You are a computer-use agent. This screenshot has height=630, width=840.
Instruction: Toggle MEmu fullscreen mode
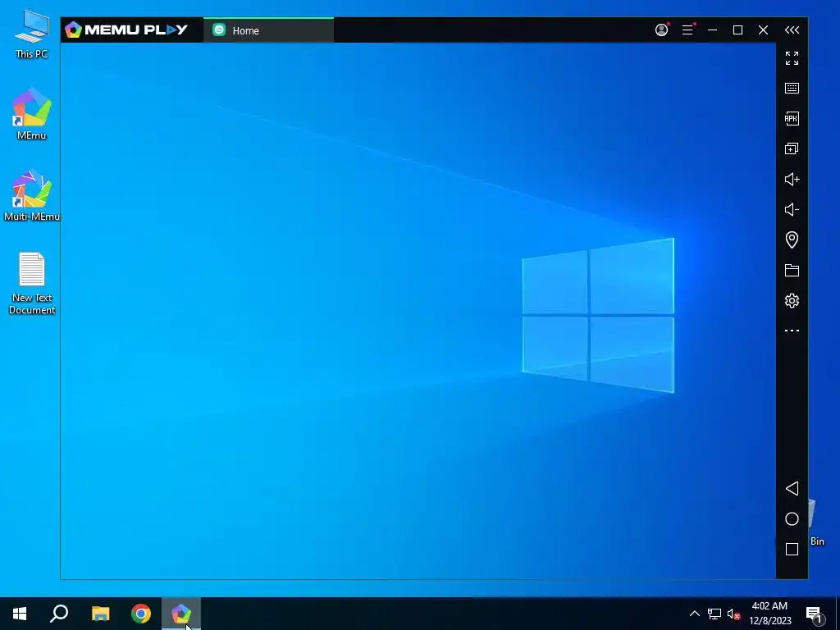pyautogui.click(x=792, y=58)
